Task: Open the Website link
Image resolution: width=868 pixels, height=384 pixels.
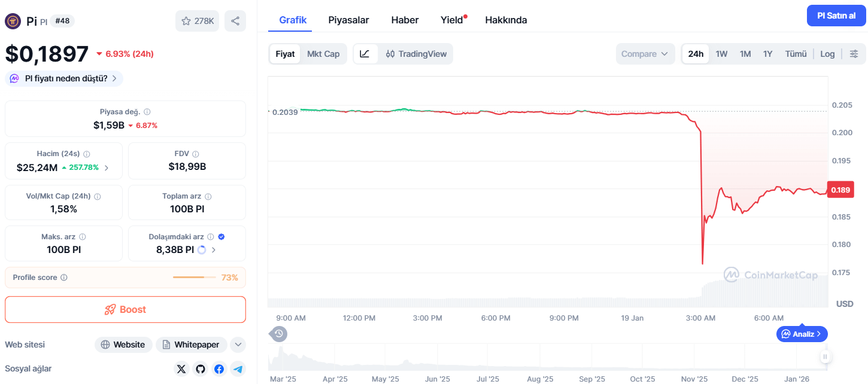Action: point(123,345)
